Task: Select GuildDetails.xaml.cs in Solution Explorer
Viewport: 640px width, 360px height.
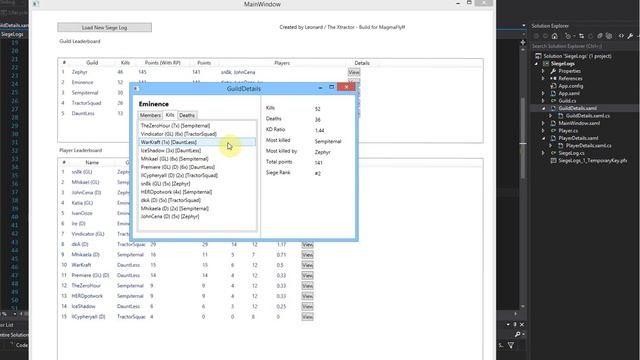Action: pos(588,116)
